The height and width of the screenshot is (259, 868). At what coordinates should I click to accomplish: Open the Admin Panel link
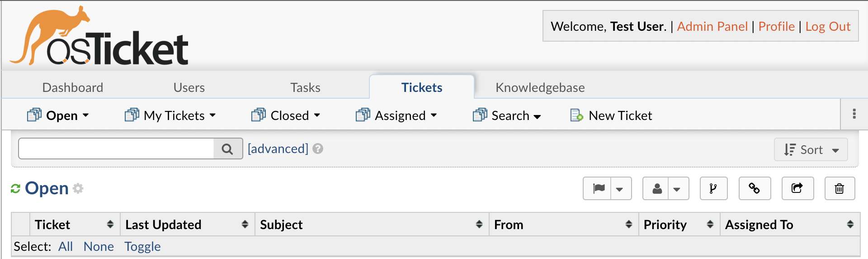pos(712,26)
